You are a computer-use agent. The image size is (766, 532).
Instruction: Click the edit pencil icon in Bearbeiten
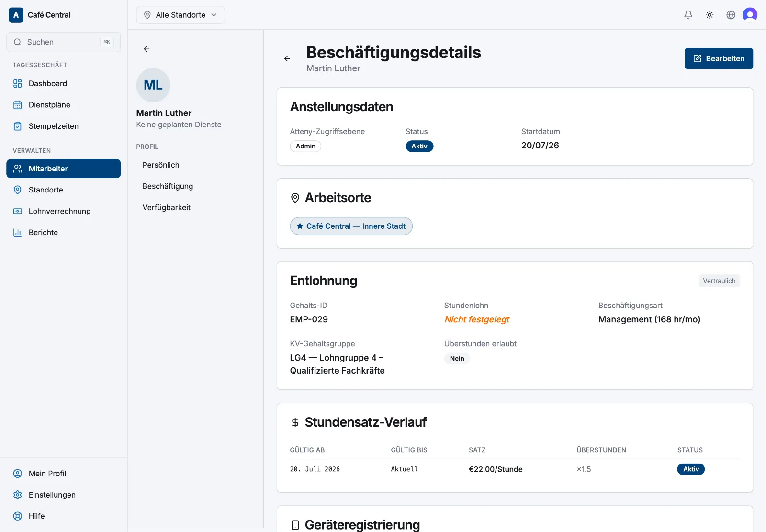[x=698, y=58]
